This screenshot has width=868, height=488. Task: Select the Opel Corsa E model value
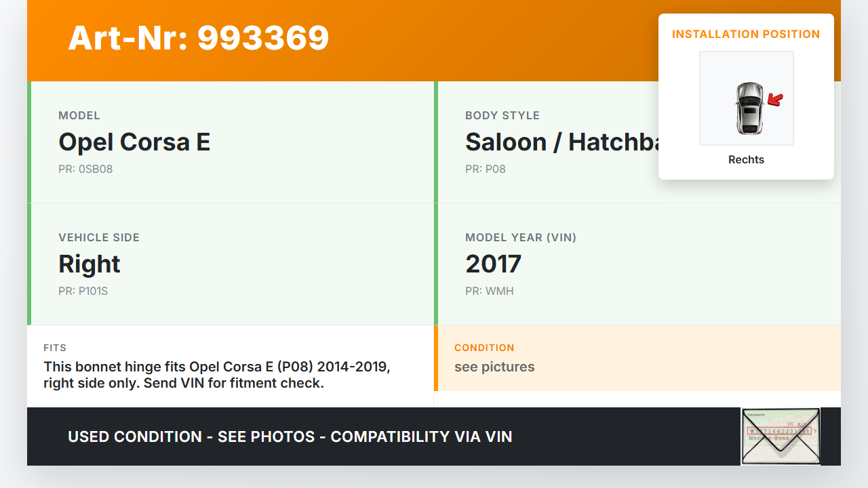pos(134,142)
